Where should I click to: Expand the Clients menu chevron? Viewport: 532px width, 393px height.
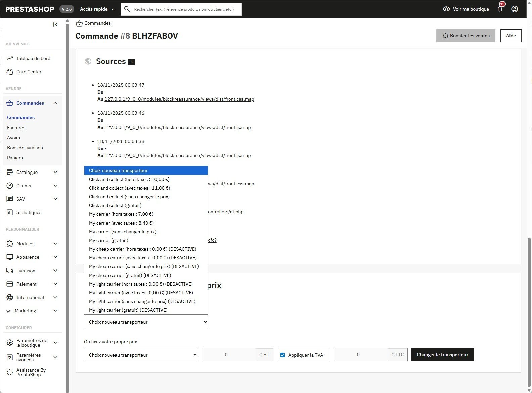click(55, 186)
